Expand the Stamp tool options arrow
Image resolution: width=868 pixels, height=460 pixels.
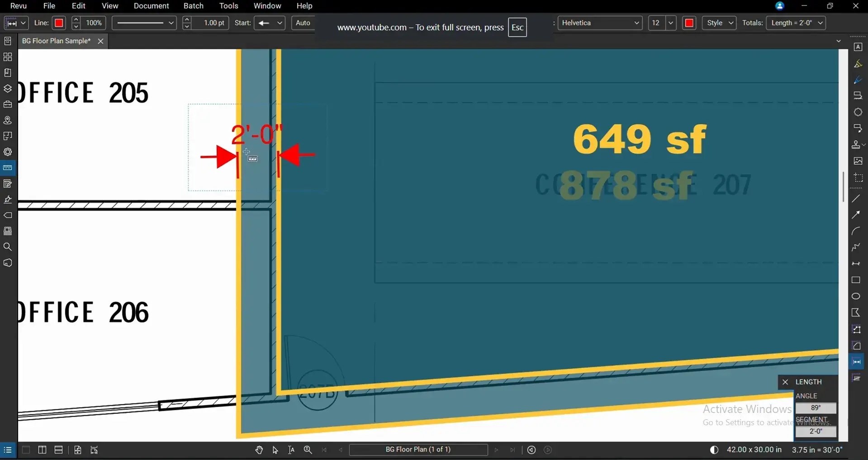click(x=864, y=145)
